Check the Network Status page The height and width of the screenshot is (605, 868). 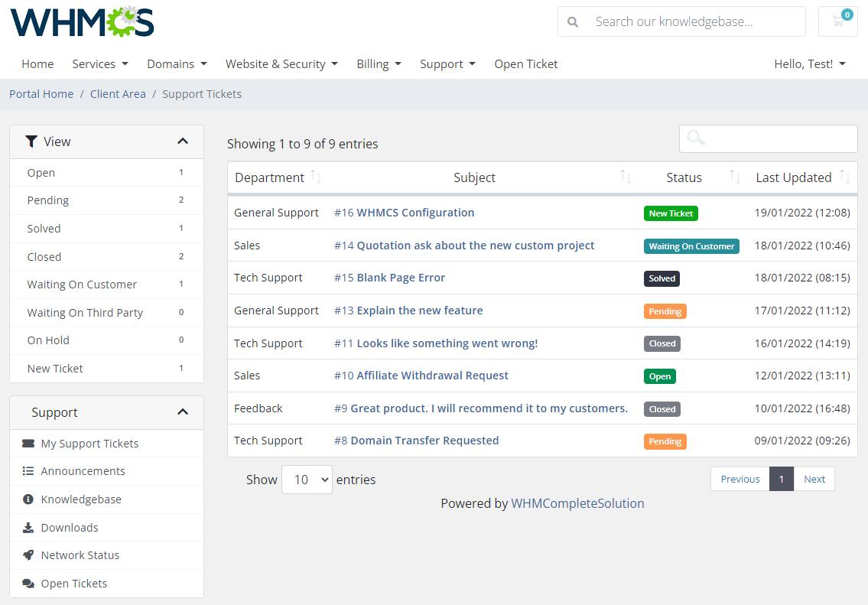coord(81,555)
